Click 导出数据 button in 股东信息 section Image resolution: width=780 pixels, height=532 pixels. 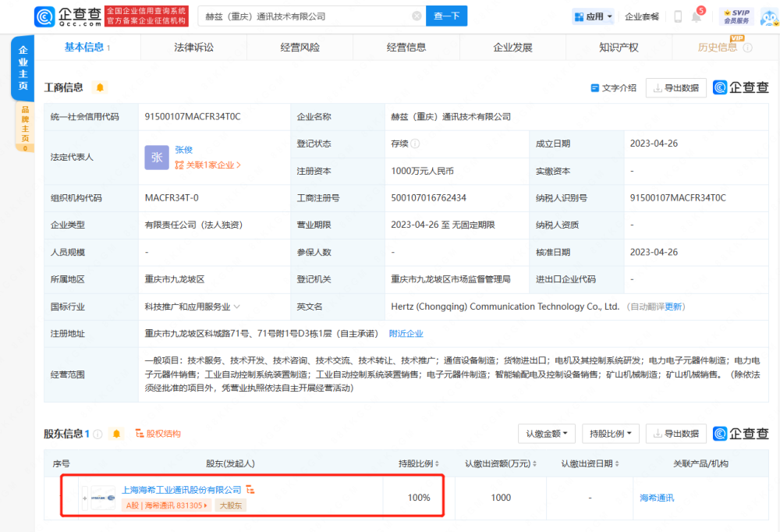[x=676, y=434]
